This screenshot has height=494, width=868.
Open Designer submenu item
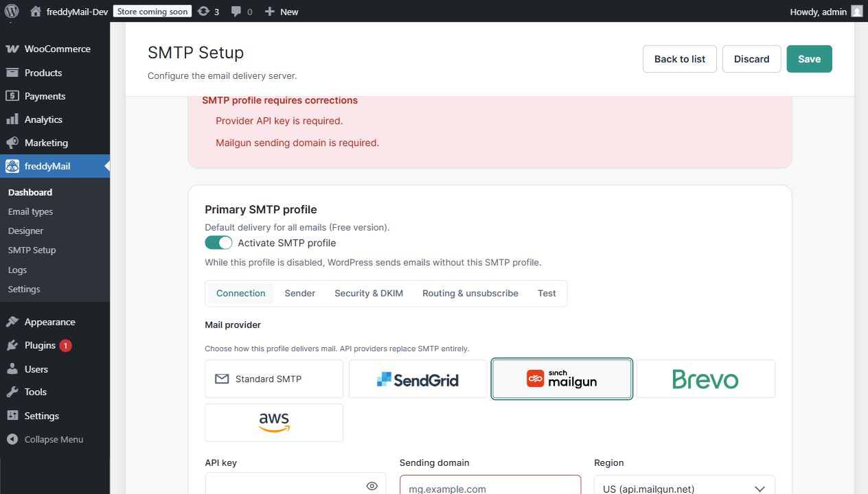(25, 231)
